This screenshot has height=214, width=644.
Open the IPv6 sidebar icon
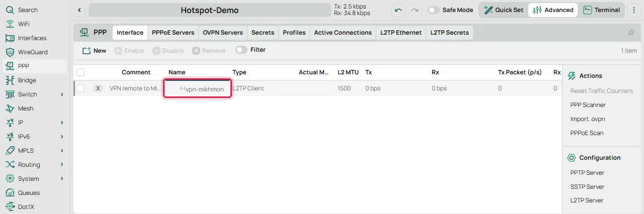[x=10, y=137]
